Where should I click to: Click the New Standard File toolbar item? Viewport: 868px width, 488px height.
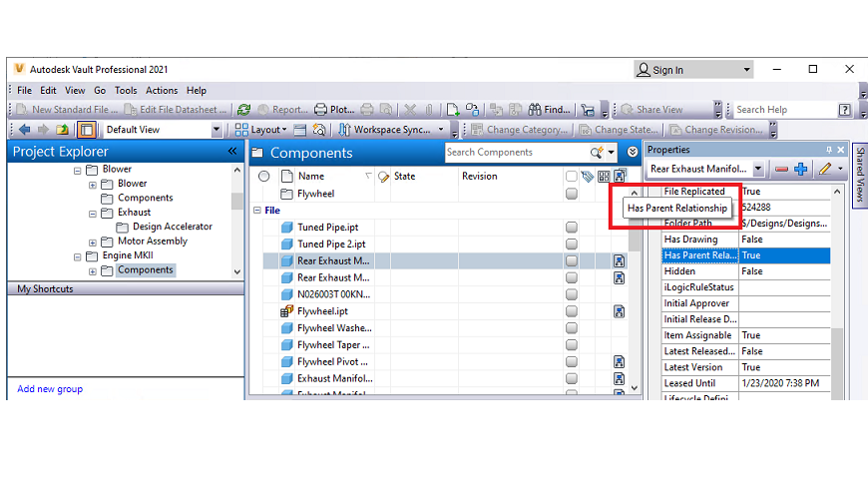68,110
